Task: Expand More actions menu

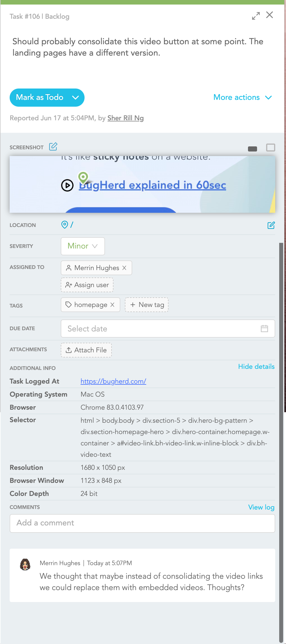Action: [x=243, y=97]
